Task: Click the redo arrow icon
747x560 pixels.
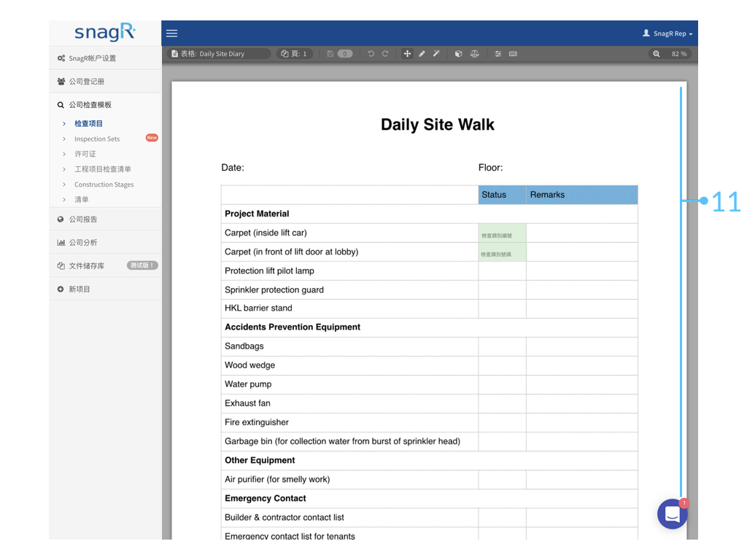Action: click(x=385, y=54)
